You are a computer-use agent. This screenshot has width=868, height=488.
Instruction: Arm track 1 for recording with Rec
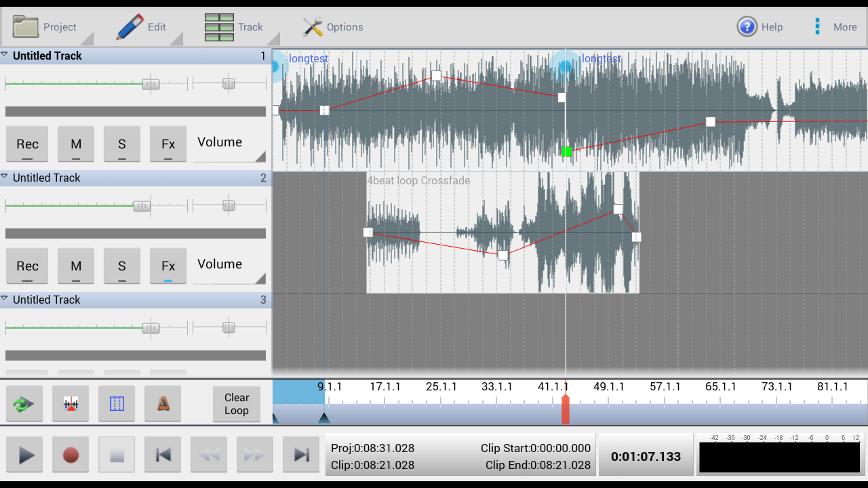click(27, 144)
